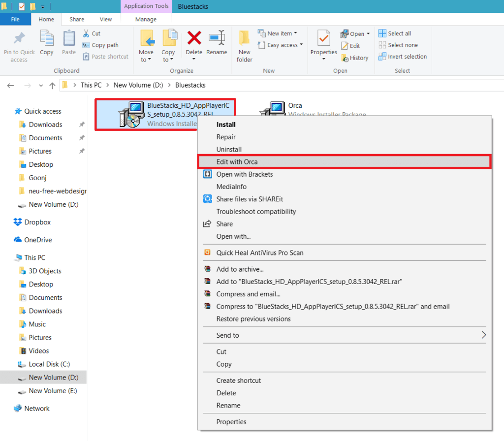The width and height of the screenshot is (504, 441).
Task: Open the Easy access dropdown
Action: click(280, 45)
